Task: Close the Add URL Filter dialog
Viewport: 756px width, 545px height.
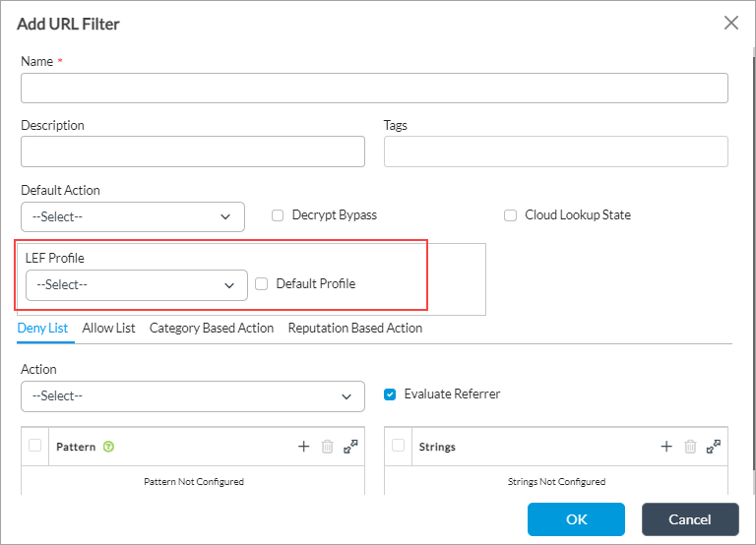Action: pos(731,23)
